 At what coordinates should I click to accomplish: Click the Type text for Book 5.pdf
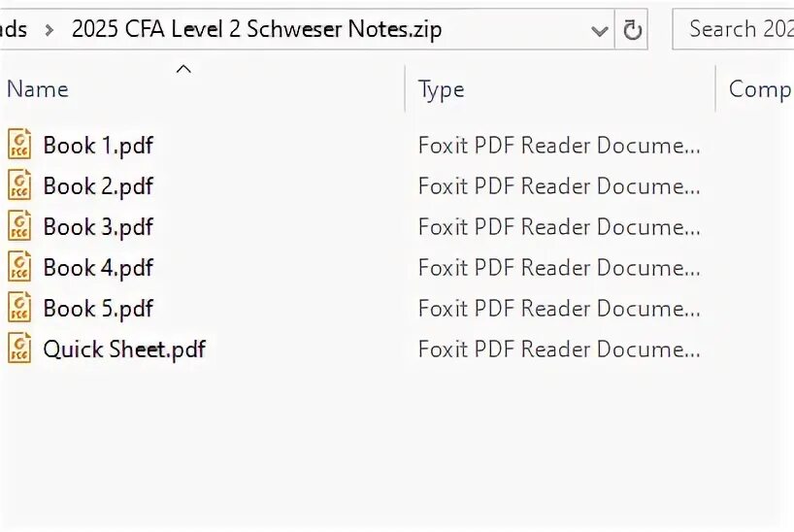tap(558, 309)
